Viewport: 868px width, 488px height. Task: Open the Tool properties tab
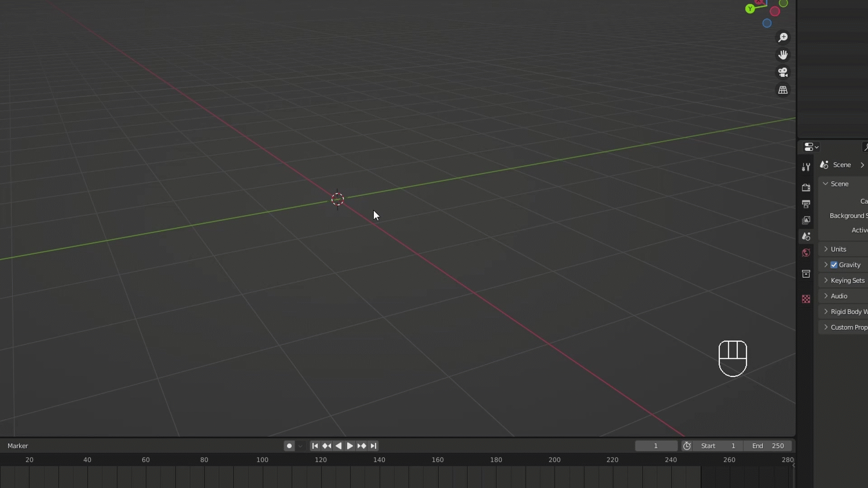click(806, 167)
